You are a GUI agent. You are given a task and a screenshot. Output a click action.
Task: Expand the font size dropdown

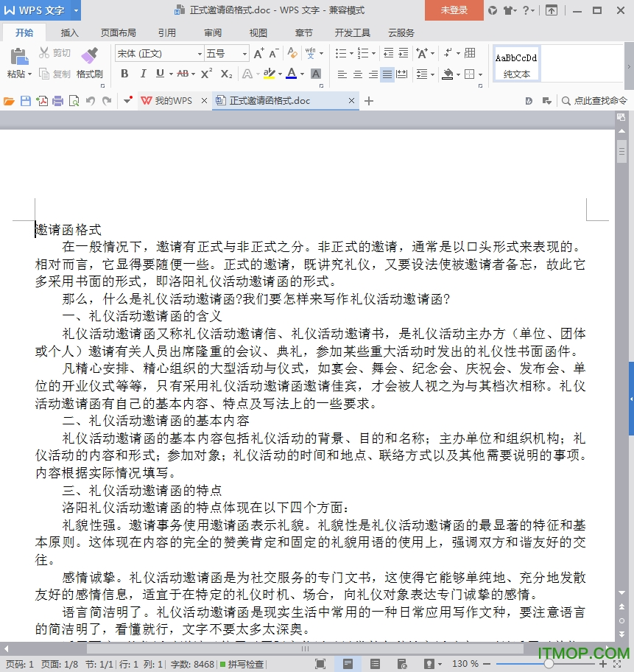[245, 54]
